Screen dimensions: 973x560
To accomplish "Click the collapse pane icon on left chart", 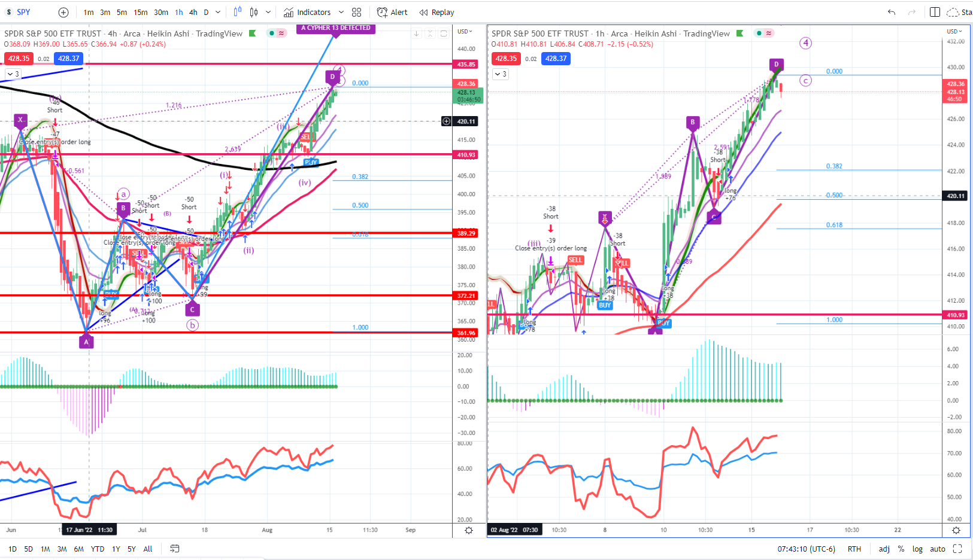I will pos(430,34).
